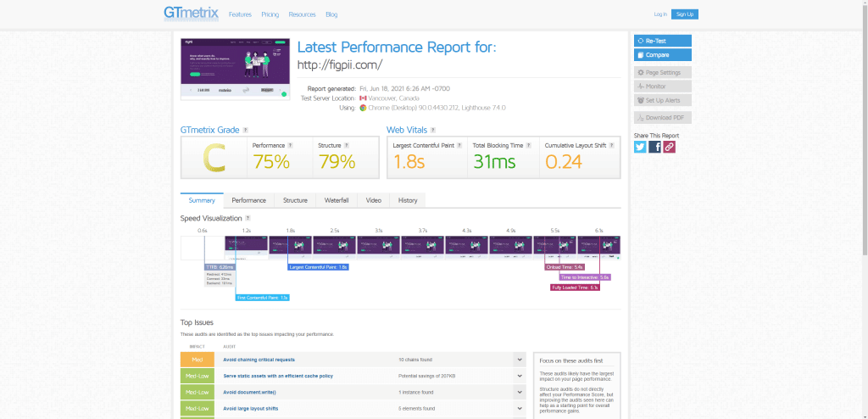Viewport: 868px width, 419px height.
Task: Click the Sign Up button
Action: [685, 14]
